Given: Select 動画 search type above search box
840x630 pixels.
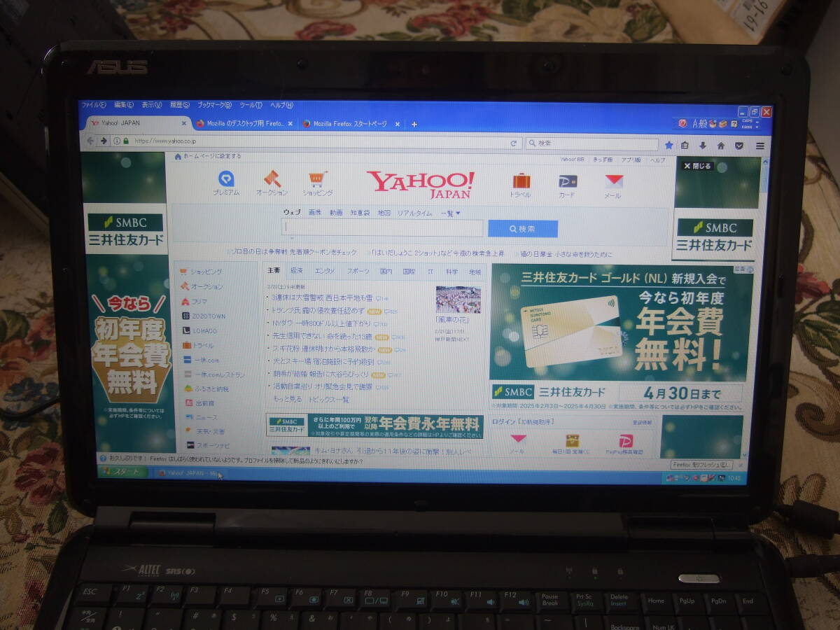Looking at the screenshot, I should [337, 212].
